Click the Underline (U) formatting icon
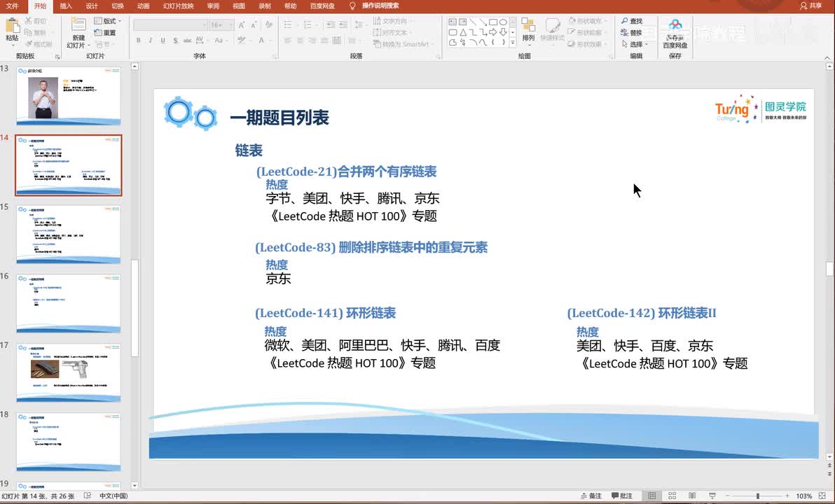835x504 pixels. (x=163, y=41)
